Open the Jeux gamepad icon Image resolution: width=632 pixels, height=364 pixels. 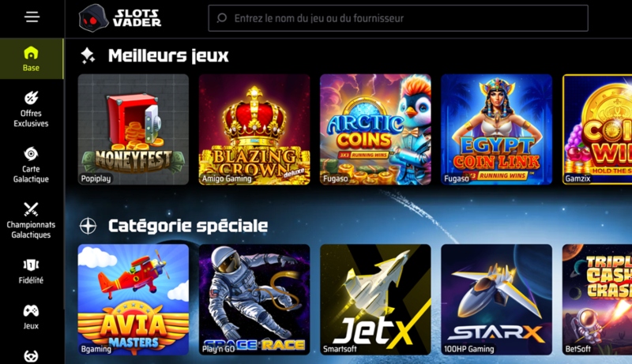31,311
